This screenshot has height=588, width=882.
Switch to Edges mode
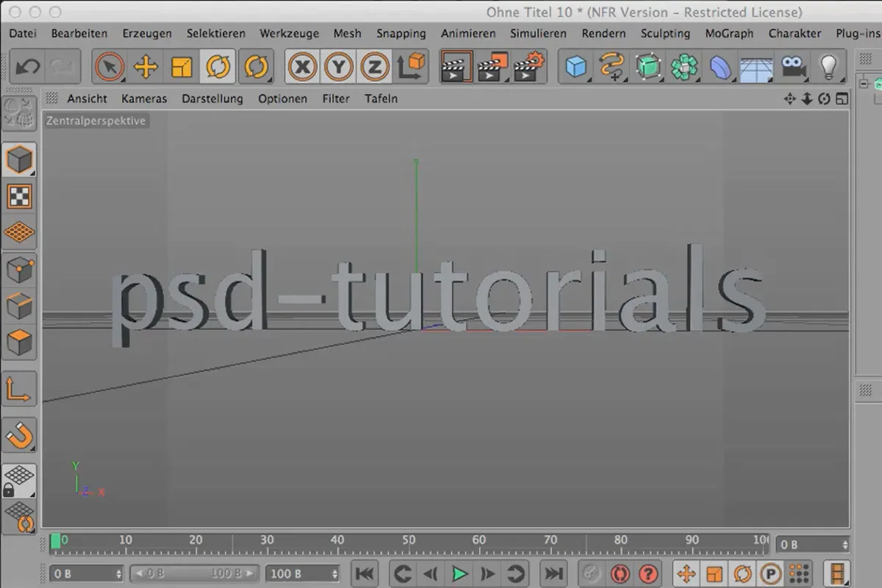pyautogui.click(x=18, y=306)
